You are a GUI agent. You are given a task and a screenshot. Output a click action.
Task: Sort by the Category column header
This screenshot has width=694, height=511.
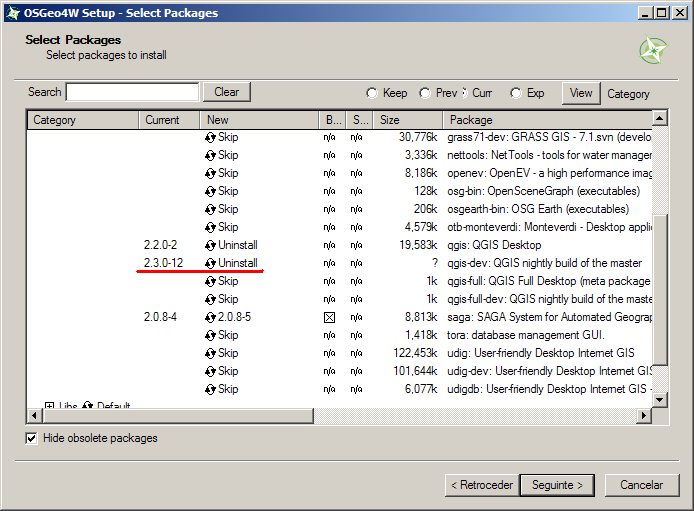(83, 120)
